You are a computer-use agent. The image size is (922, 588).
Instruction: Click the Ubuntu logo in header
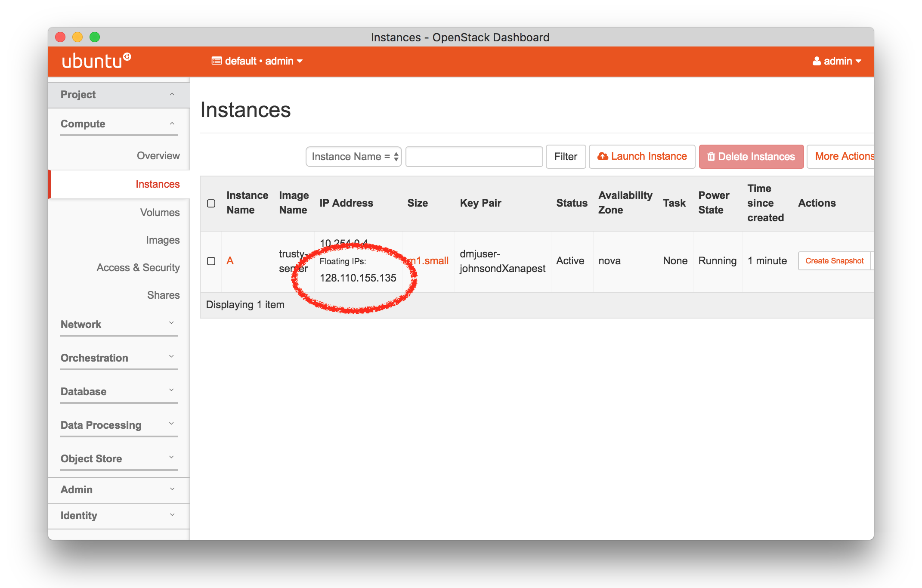(x=96, y=61)
